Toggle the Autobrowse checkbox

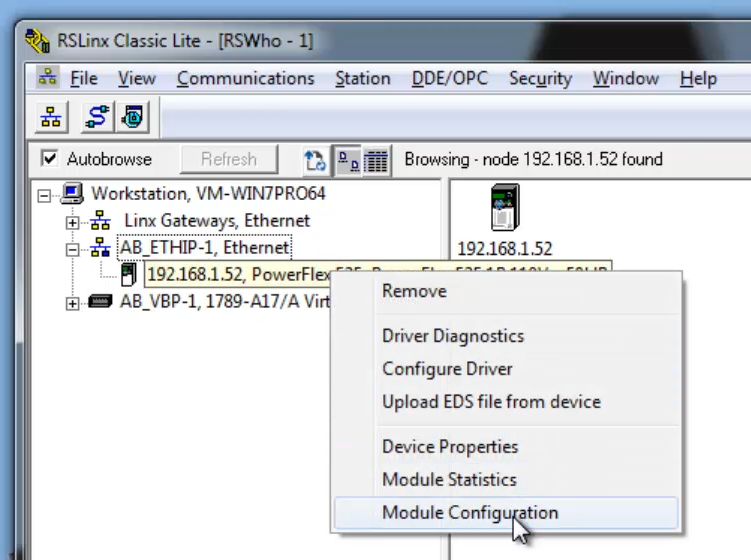[50, 159]
